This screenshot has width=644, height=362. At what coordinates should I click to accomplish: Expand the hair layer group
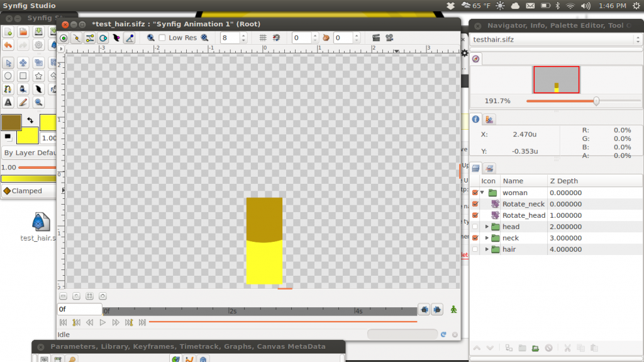[487, 249]
